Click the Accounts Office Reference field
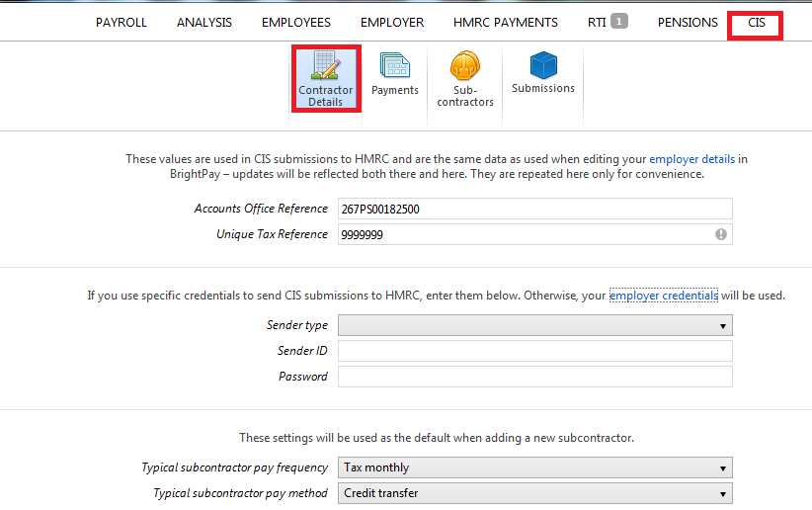This screenshot has width=812, height=510. (535, 209)
